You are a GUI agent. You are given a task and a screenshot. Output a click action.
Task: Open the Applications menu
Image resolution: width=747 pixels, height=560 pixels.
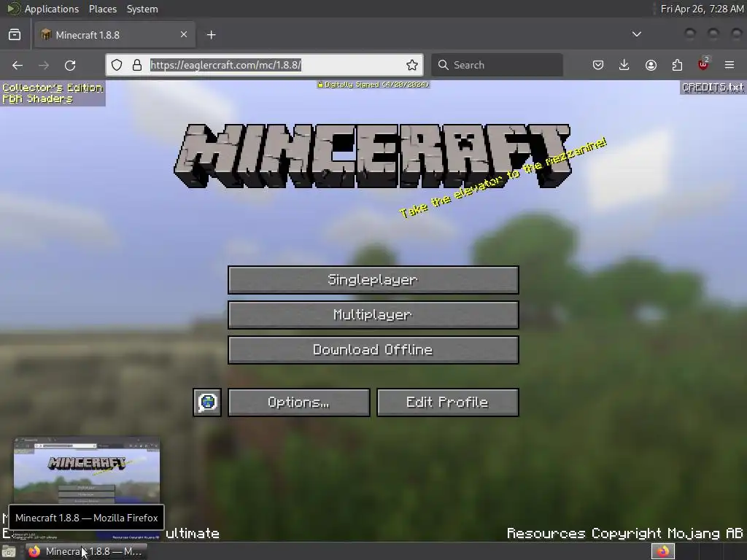(52, 9)
